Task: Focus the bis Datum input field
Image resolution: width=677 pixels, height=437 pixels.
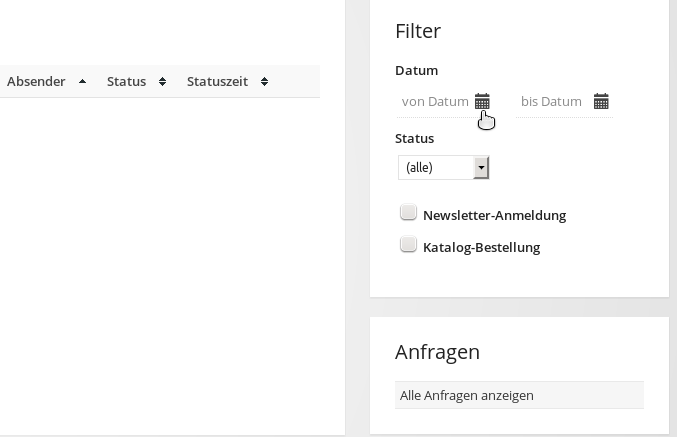Action: point(551,101)
